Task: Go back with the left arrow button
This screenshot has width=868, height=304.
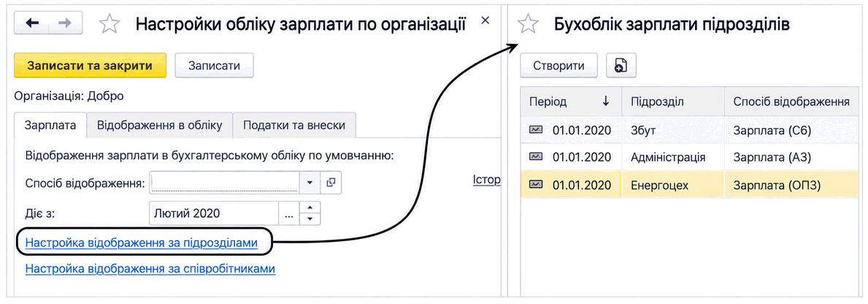Action: 31,23
